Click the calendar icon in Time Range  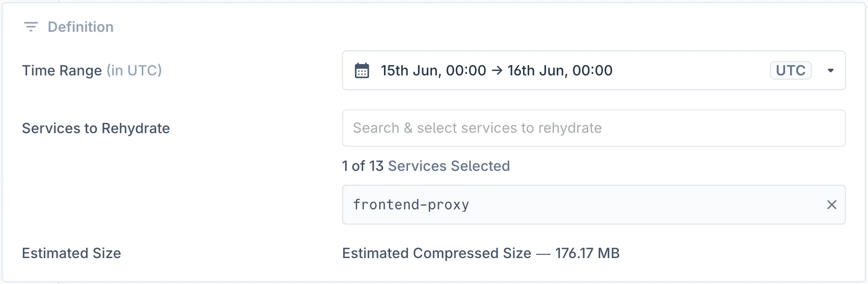(x=362, y=71)
